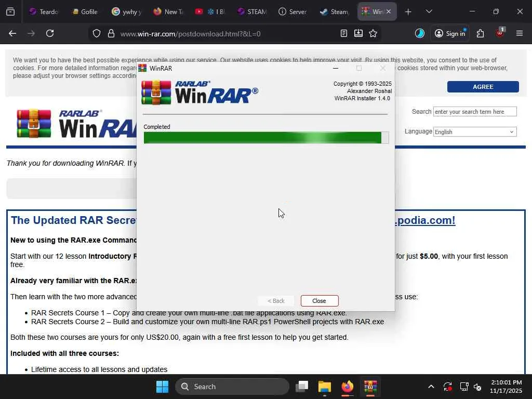
Task: Click AGREE on the cookie notice
Action: click(483, 87)
